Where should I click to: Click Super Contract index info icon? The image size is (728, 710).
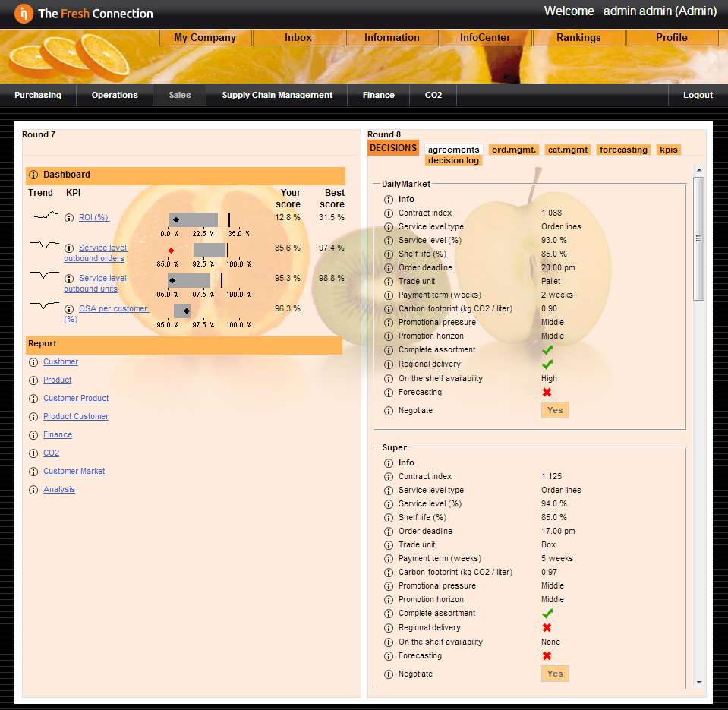pos(389,477)
